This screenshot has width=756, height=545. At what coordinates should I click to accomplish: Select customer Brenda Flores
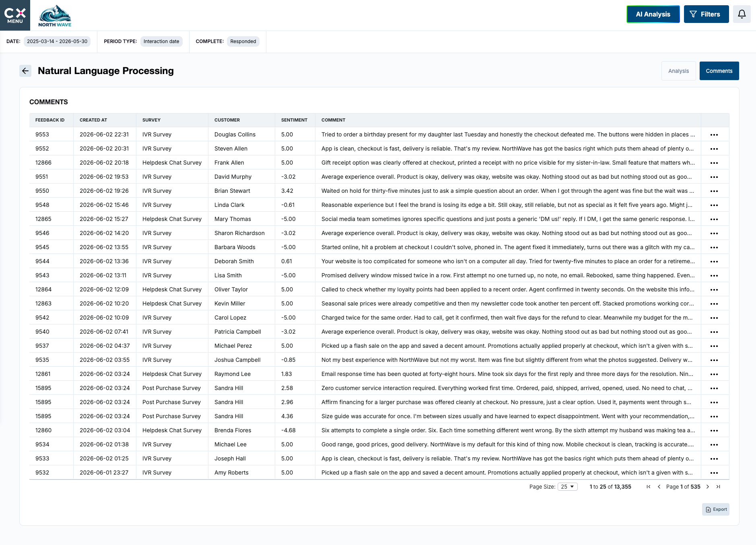click(233, 430)
